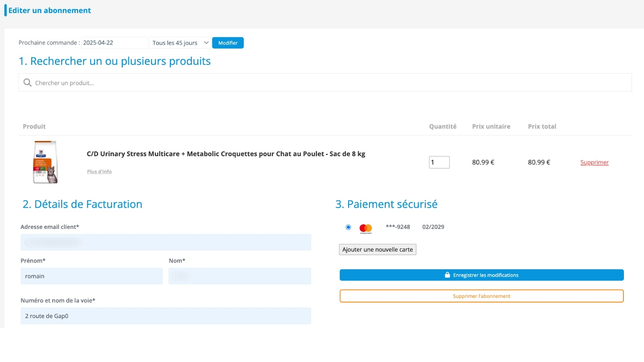Open the 'Tous les 45 jours' frequency dropdown
The height and width of the screenshot is (362, 644).
pos(180,43)
